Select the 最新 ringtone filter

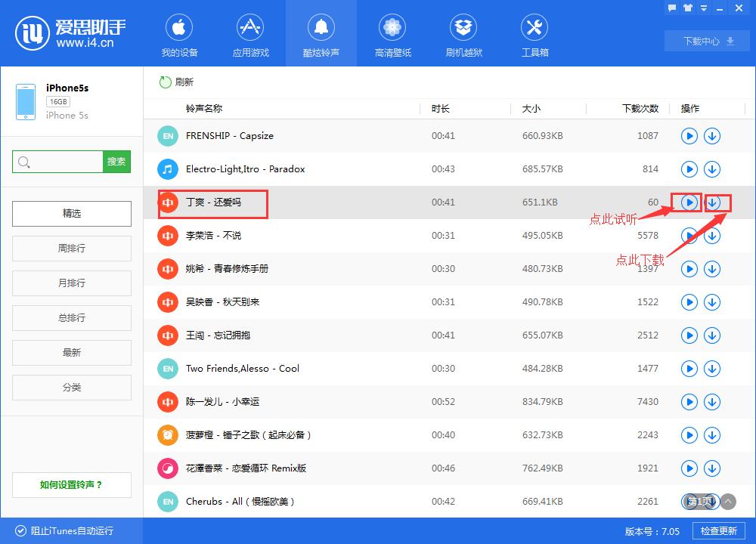[71, 352]
